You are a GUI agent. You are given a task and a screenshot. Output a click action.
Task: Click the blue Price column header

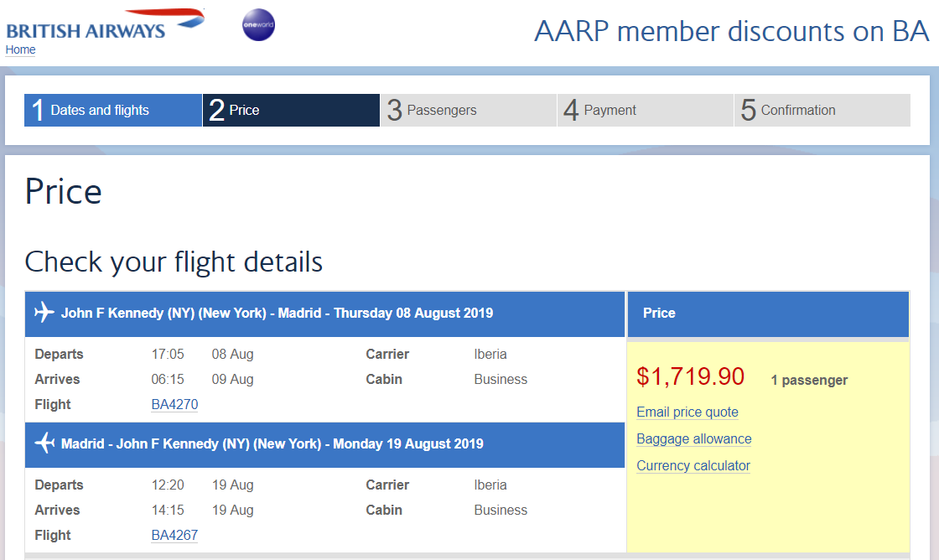(767, 314)
